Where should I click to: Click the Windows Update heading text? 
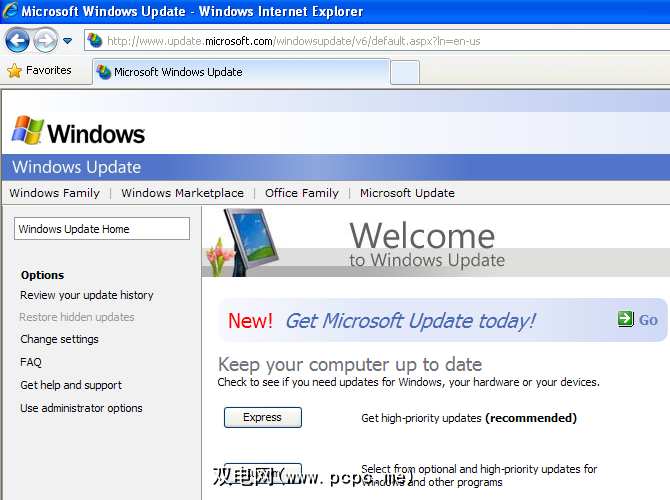point(76,167)
